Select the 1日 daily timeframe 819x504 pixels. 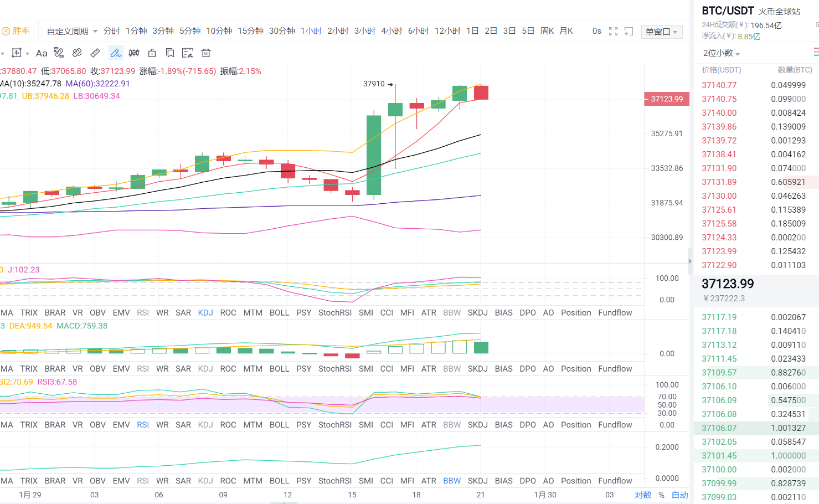pyautogui.click(x=472, y=31)
